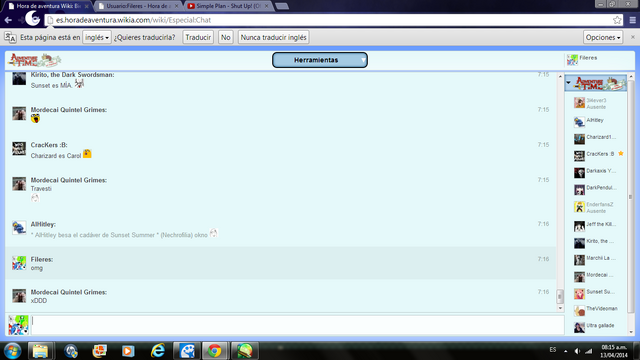This screenshot has height=360, width=640.
Task: Switch to Usuario:Fileres tab
Action: pos(137,6)
